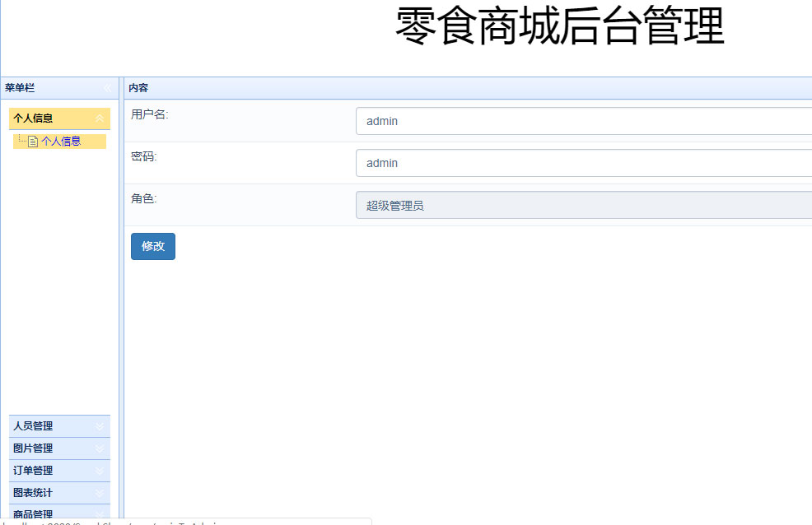Select the 个人信息 accordion header

(x=59, y=118)
